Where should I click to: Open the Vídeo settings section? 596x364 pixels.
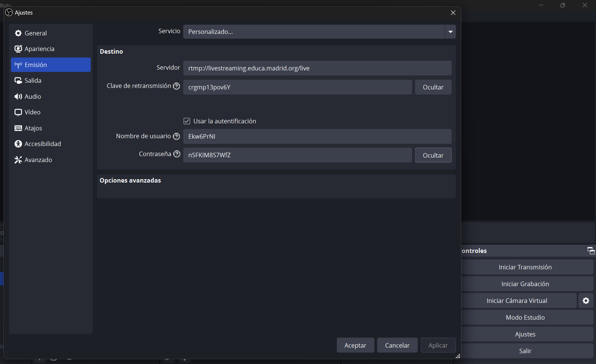(51, 112)
